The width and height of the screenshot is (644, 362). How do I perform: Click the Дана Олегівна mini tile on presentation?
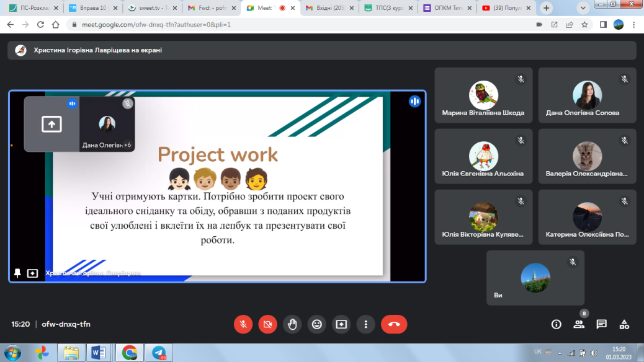click(107, 124)
